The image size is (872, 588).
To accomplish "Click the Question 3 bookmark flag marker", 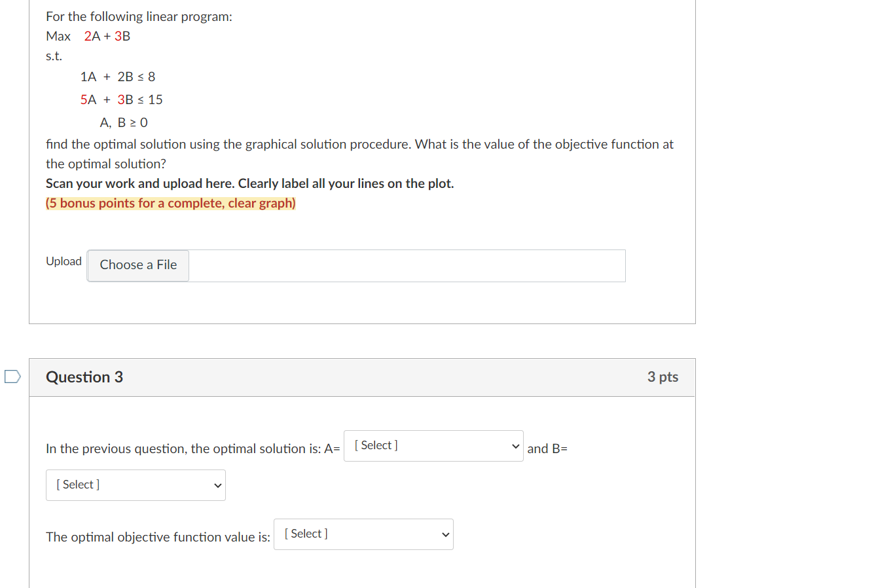I will tap(11, 377).
